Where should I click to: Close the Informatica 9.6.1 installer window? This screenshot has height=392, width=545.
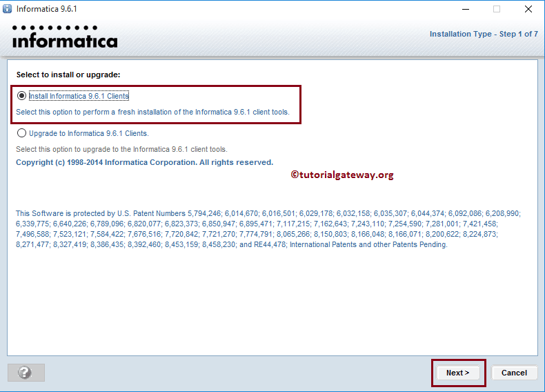tap(528, 9)
